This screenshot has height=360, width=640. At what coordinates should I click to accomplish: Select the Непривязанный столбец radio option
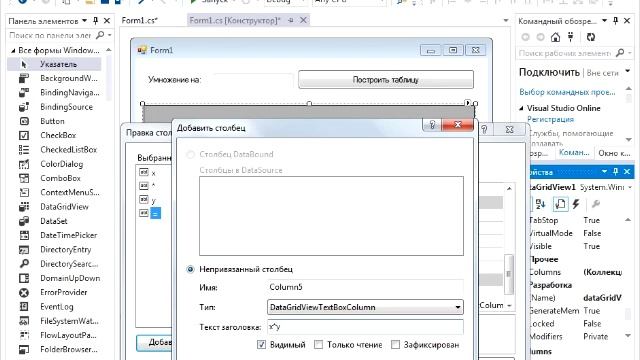[x=190, y=269]
